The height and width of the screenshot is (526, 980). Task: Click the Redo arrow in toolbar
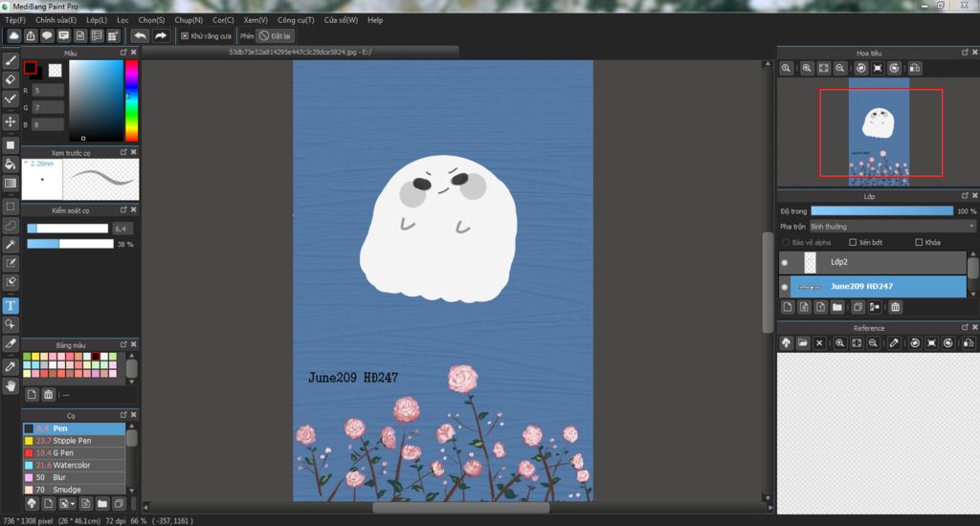pyautogui.click(x=161, y=35)
